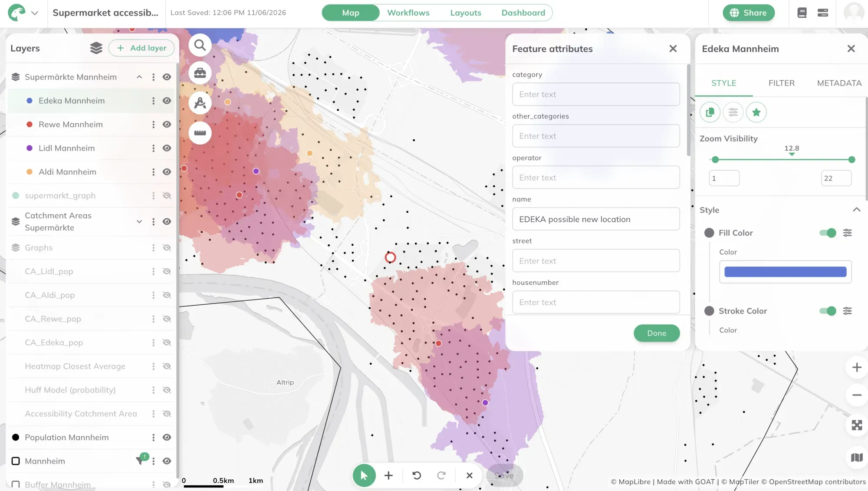Switch to the Dashboard view

tap(523, 13)
